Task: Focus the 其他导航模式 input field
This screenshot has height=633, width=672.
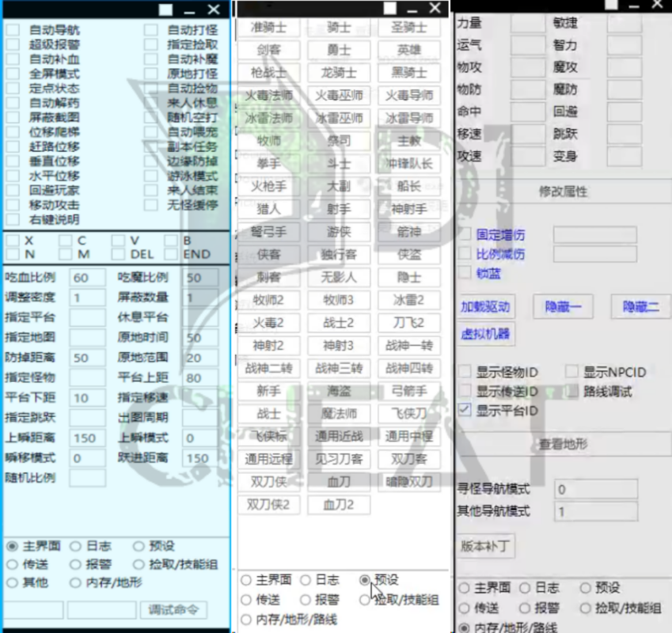Action: tap(596, 511)
